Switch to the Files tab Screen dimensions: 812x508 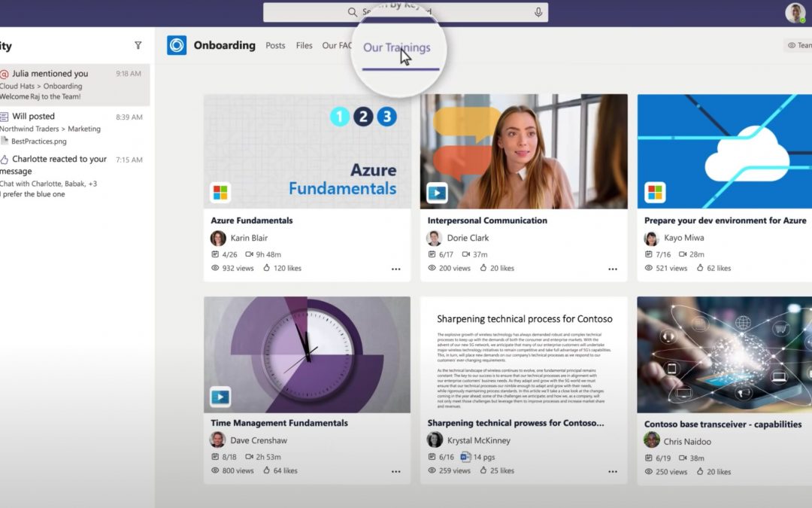click(304, 46)
